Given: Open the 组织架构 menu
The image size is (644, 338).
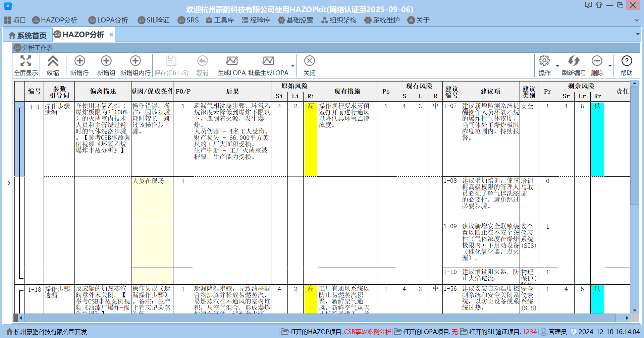Looking at the screenshot, I should click(x=339, y=20).
